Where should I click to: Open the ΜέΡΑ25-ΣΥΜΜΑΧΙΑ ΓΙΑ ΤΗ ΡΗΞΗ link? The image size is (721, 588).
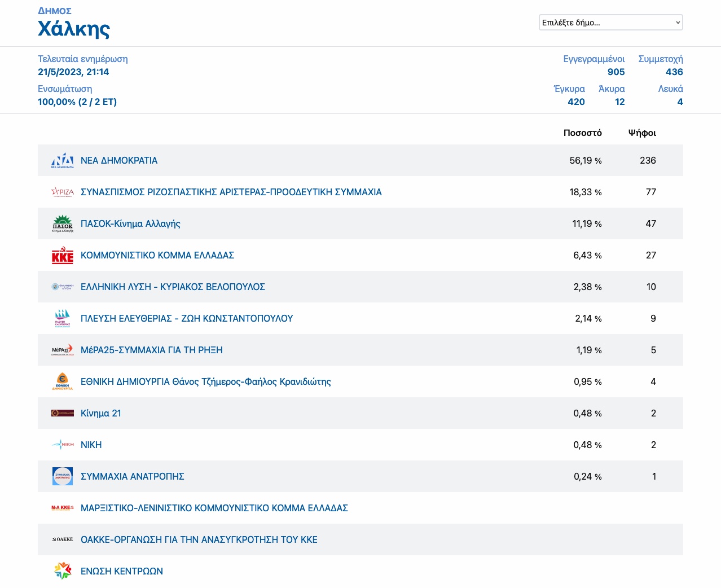tap(152, 350)
